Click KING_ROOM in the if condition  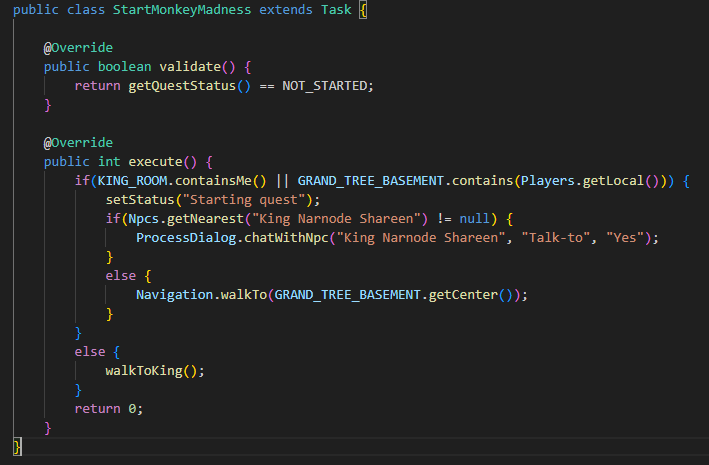(132, 181)
